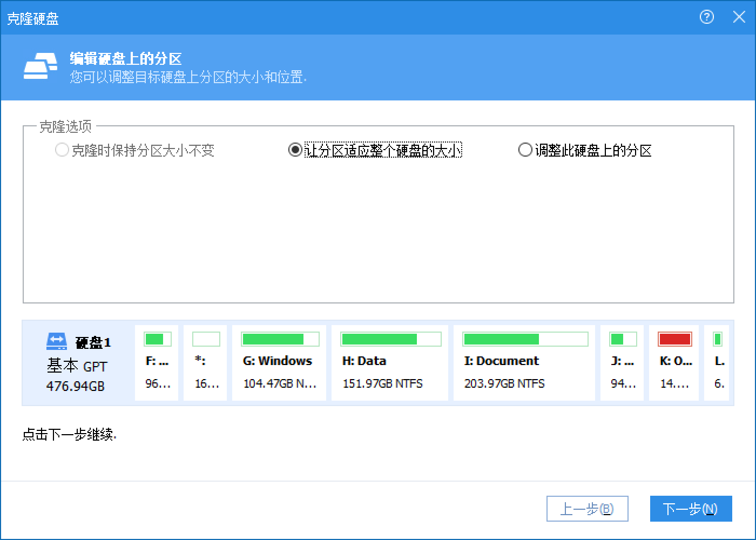The width and height of the screenshot is (756, 540).
Task: Click the J: partition usage bar
Action: pyautogui.click(x=623, y=339)
